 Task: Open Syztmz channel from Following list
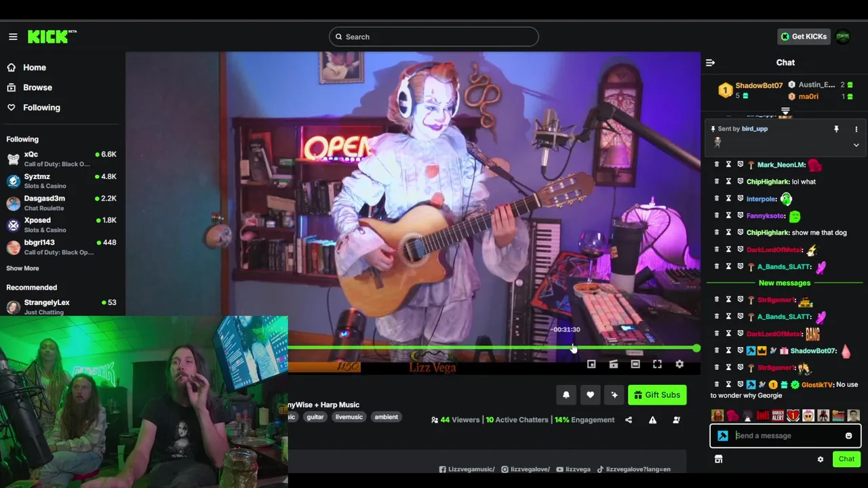[x=61, y=181]
